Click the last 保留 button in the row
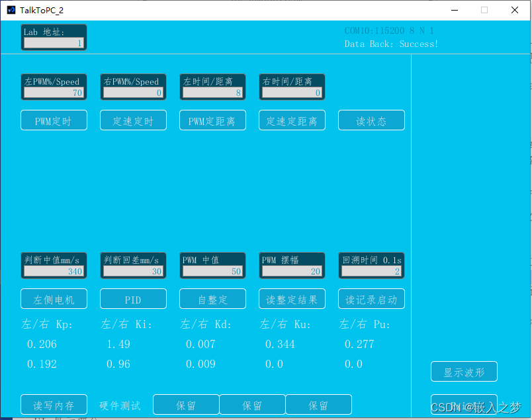 click(318, 404)
